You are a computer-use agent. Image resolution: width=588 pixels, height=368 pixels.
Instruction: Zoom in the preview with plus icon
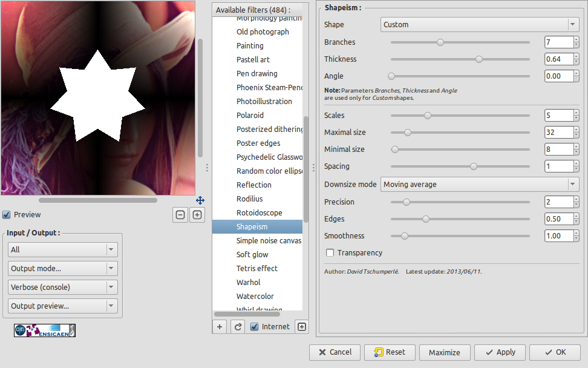pyautogui.click(x=197, y=215)
